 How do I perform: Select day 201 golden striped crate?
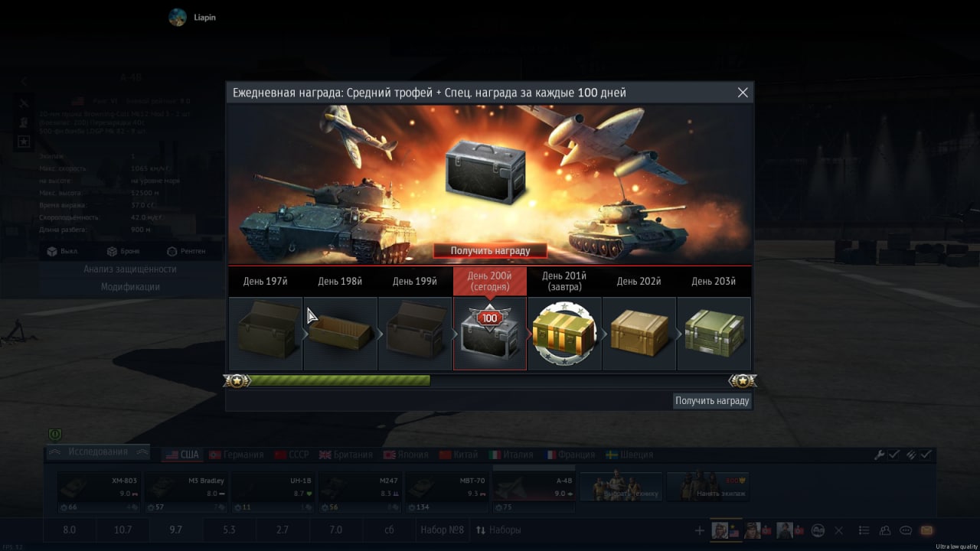[x=564, y=334]
